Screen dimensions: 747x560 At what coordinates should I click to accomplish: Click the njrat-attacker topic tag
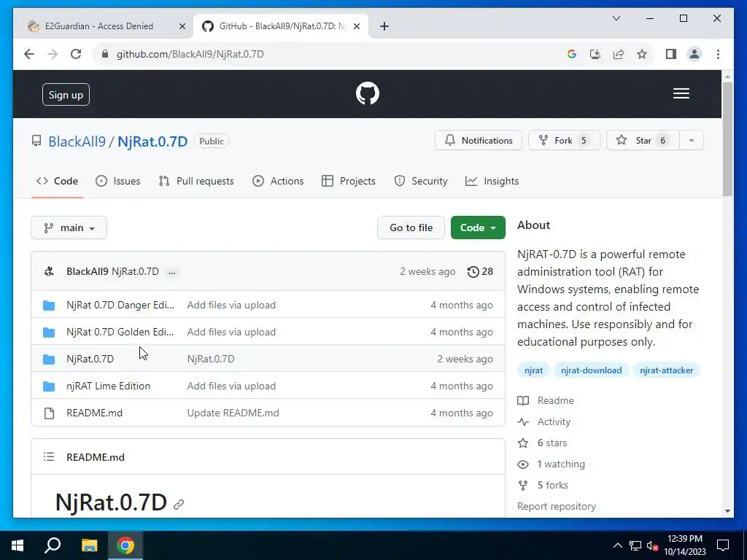point(667,370)
